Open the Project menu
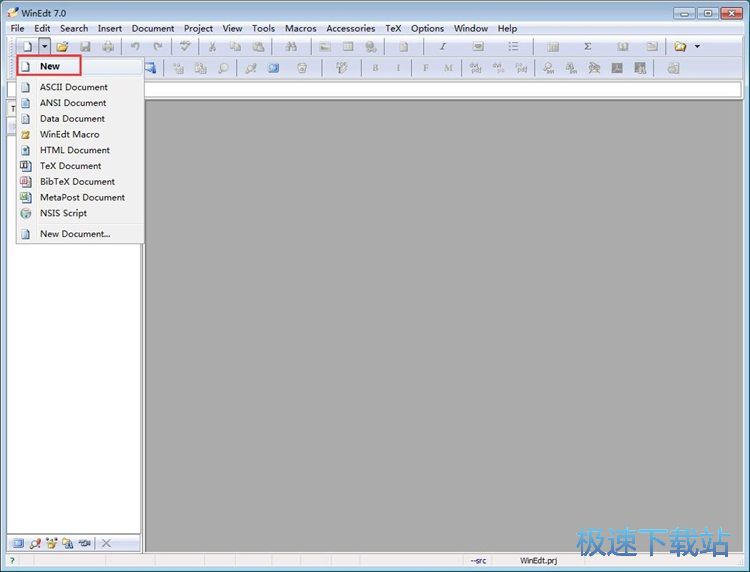Screen dimensions: 750x572 tap(198, 29)
